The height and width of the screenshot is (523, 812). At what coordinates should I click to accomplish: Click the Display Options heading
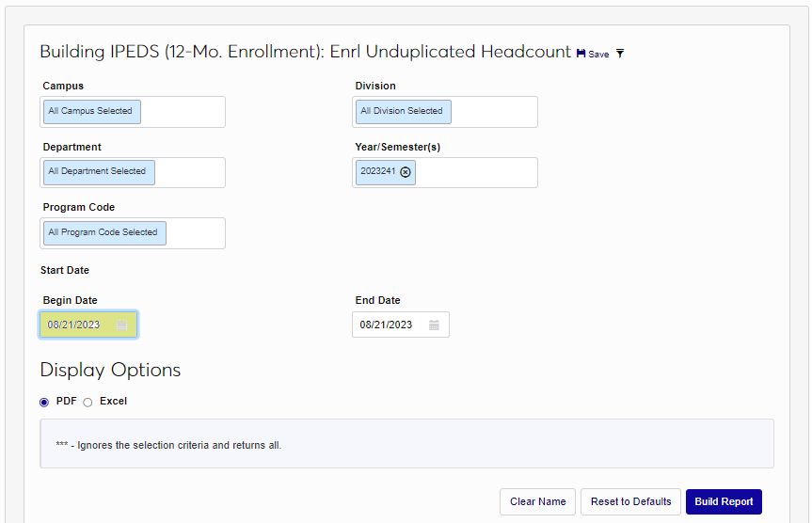110,370
